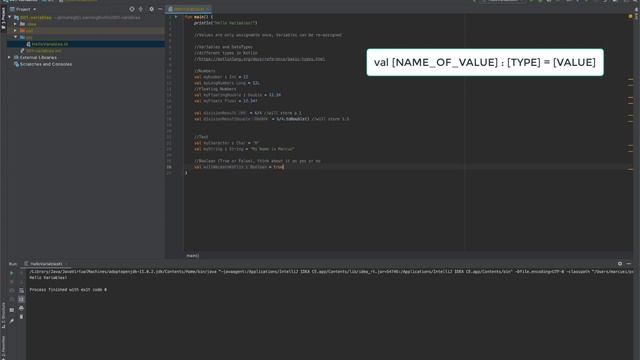Expand the .idea folder arrow
This screenshot has height=360, width=640.
point(16,24)
